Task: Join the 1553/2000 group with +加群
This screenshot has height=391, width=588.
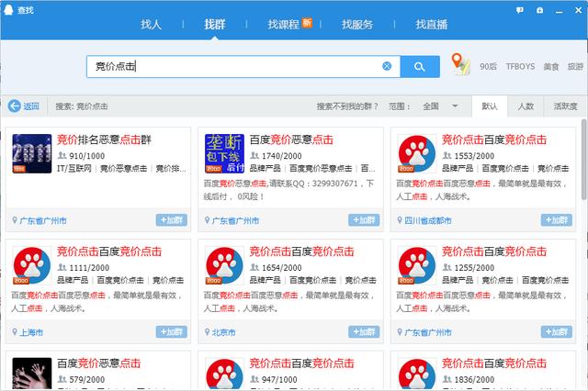Action: point(557,220)
